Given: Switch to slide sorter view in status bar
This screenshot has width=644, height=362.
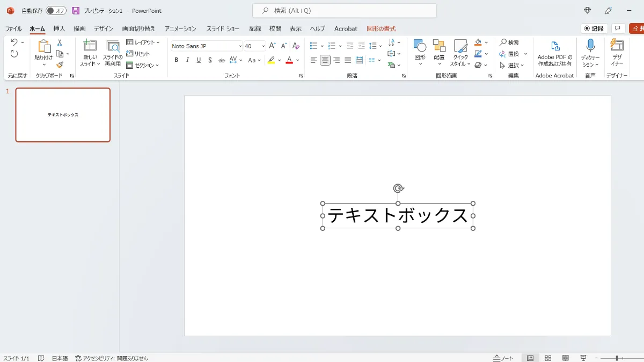Looking at the screenshot, I should click(548, 358).
